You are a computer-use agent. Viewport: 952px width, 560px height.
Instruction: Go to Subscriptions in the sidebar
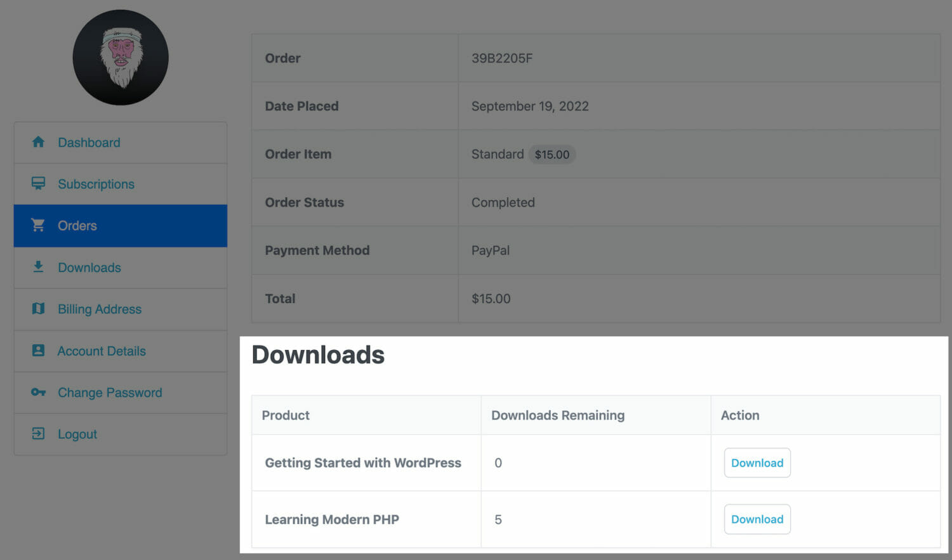pos(121,184)
